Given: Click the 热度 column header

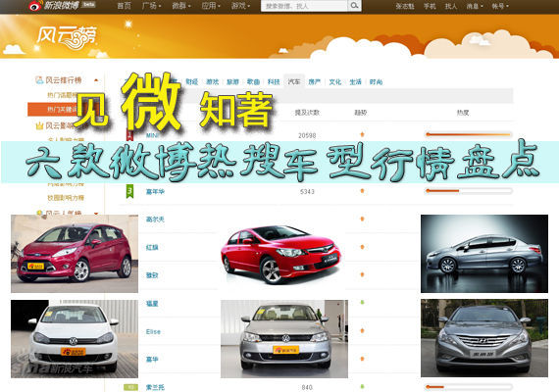Looking at the screenshot, I should click(463, 113).
